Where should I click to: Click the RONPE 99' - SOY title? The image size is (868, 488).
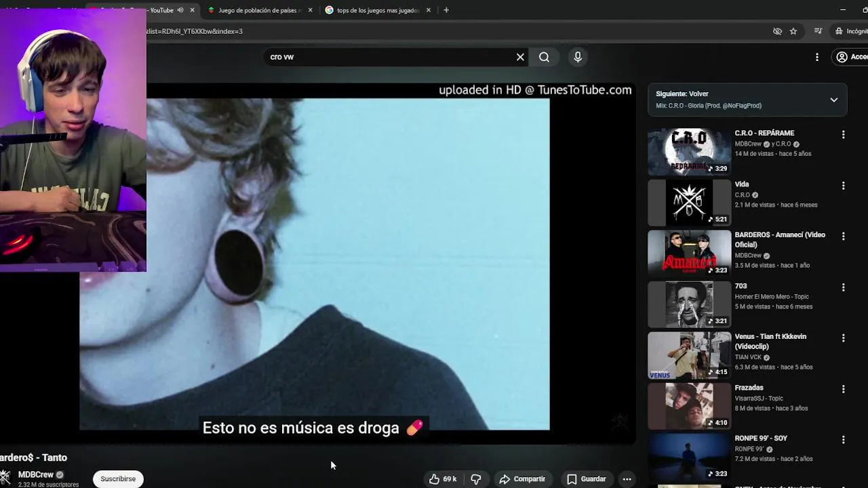761,438
